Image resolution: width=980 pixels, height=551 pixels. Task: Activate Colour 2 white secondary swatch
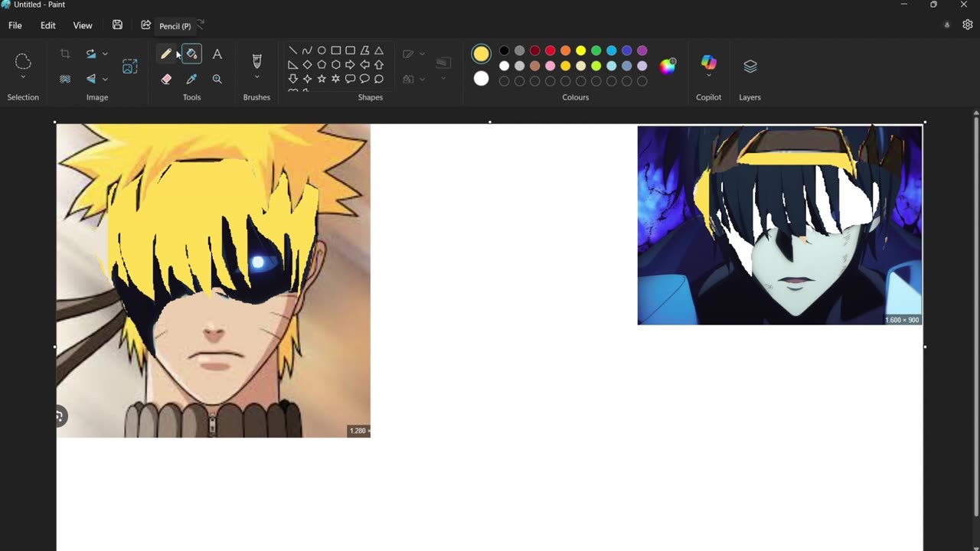(x=481, y=78)
